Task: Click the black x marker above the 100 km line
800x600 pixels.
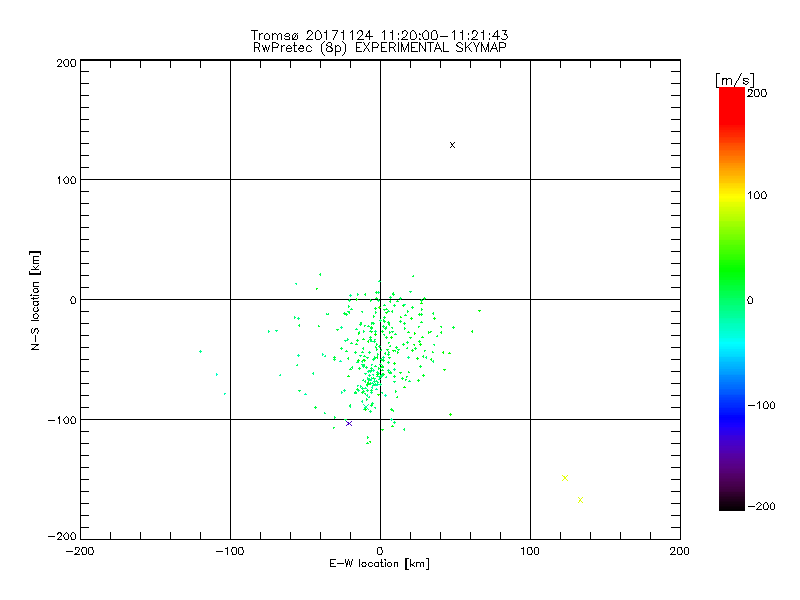Action: (x=452, y=145)
